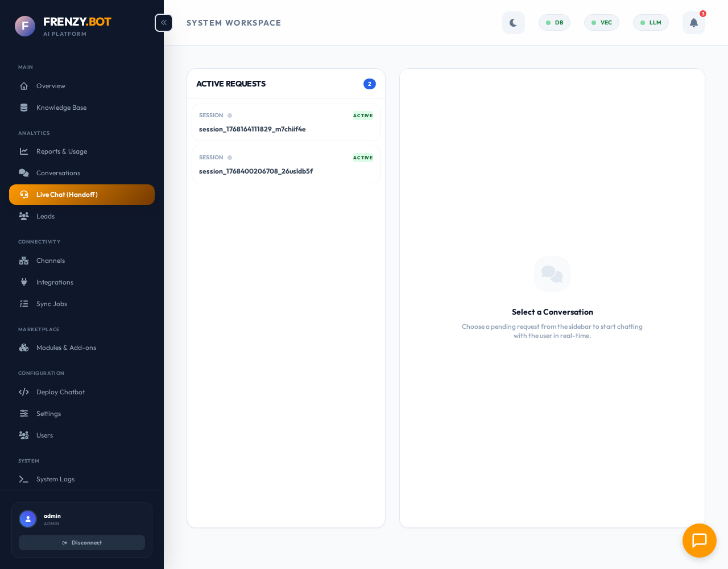Viewport: 728px width, 569px height.
Task: Click the Leads icon in sidebar
Action: [x=23, y=216]
